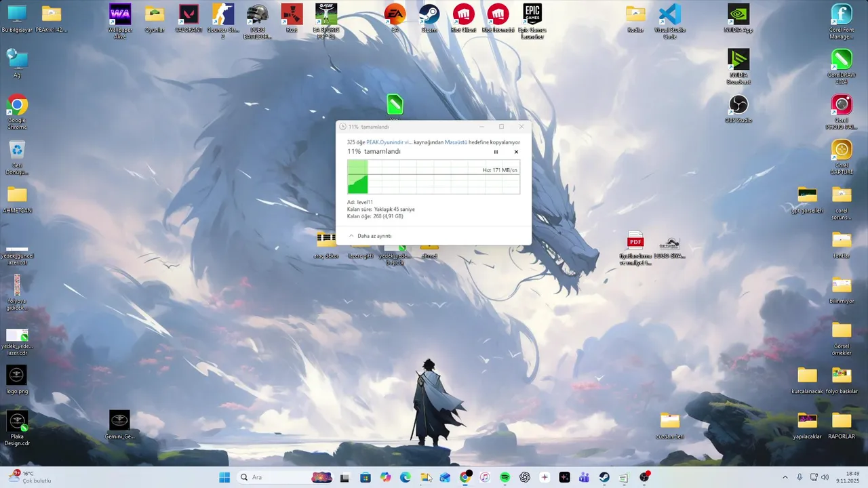The width and height of the screenshot is (868, 488).
Task: Open Microsoft Teams from the taskbar
Action: pos(584,477)
